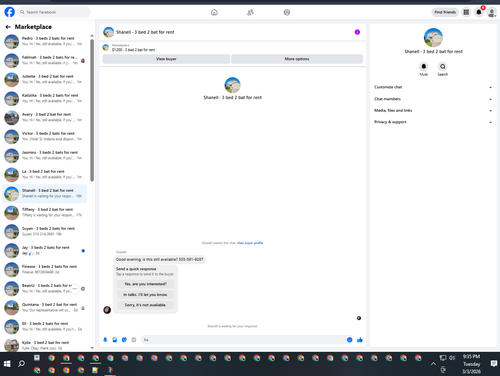Click the chat list scroll-down arrow
The width and height of the screenshot is (500, 376).
point(92,348)
